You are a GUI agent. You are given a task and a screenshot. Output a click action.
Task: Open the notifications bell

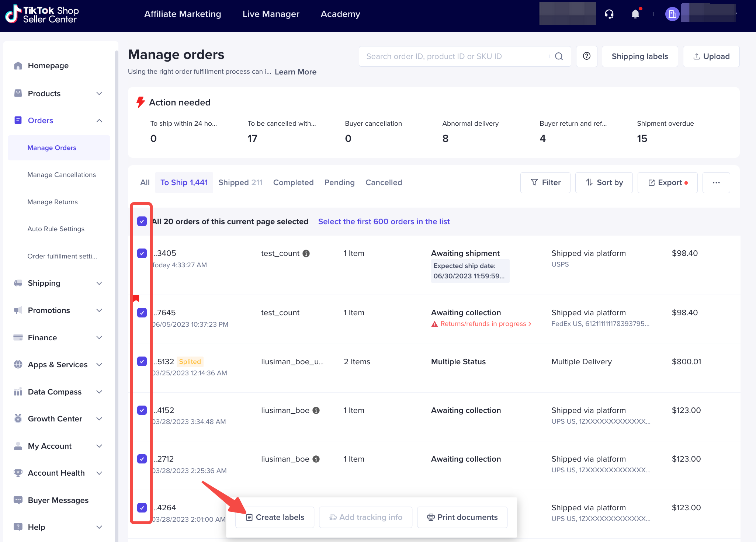(635, 14)
